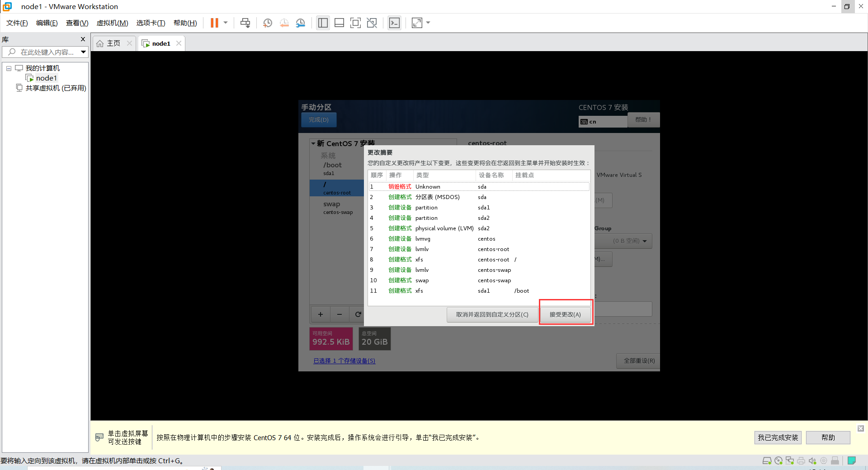
Task: Open the 查看(V) menu
Action: 77,23
